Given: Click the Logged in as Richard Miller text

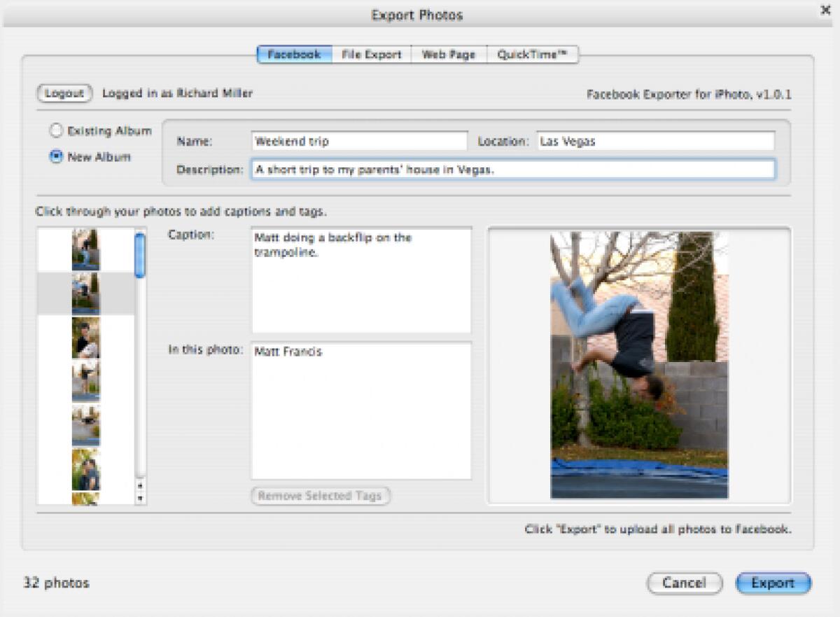Looking at the screenshot, I should 178,93.
